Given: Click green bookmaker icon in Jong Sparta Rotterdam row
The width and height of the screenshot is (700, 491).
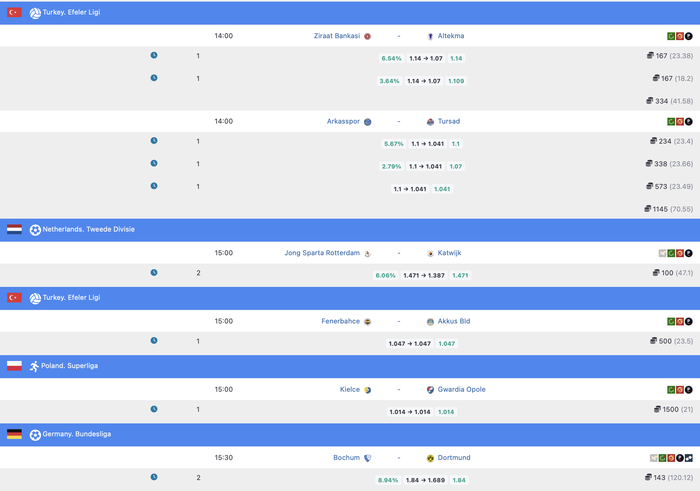Looking at the screenshot, I should 671,253.
